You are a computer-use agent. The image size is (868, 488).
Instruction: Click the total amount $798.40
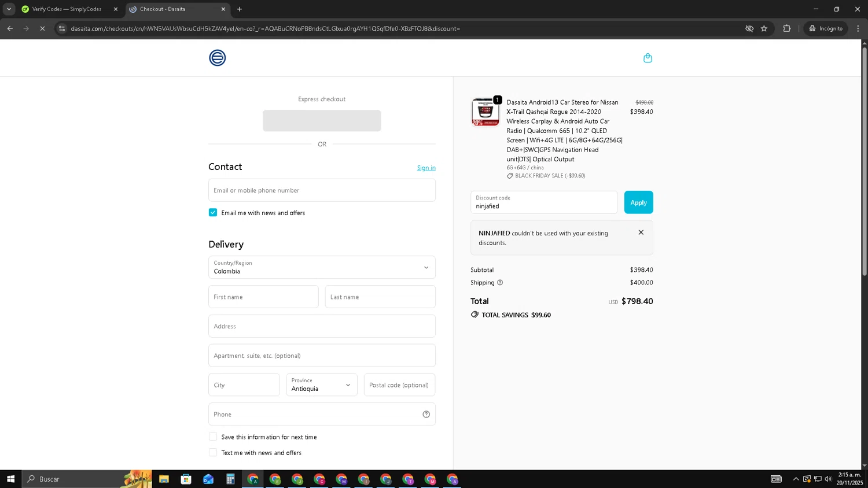[637, 301]
